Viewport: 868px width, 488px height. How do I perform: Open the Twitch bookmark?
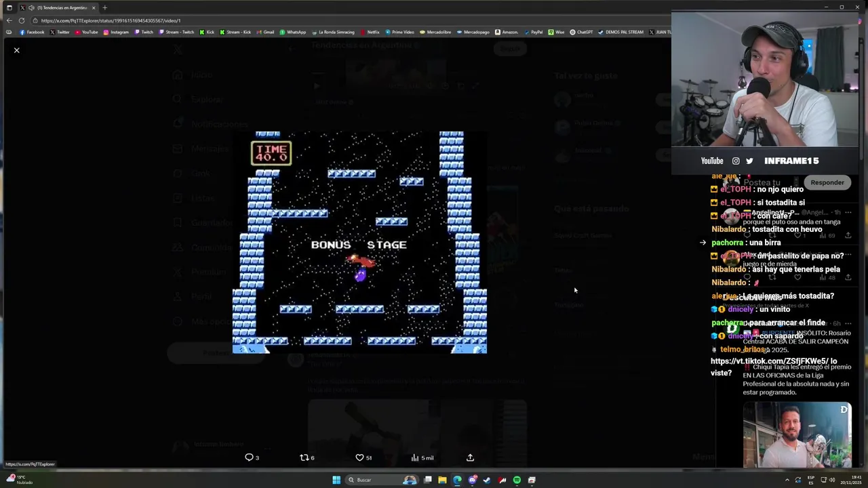coord(144,32)
